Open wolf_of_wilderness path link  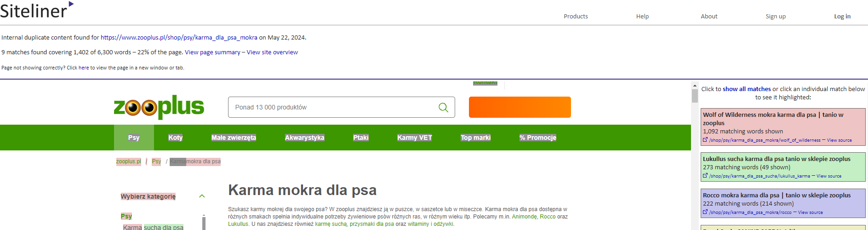pos(765,140)
